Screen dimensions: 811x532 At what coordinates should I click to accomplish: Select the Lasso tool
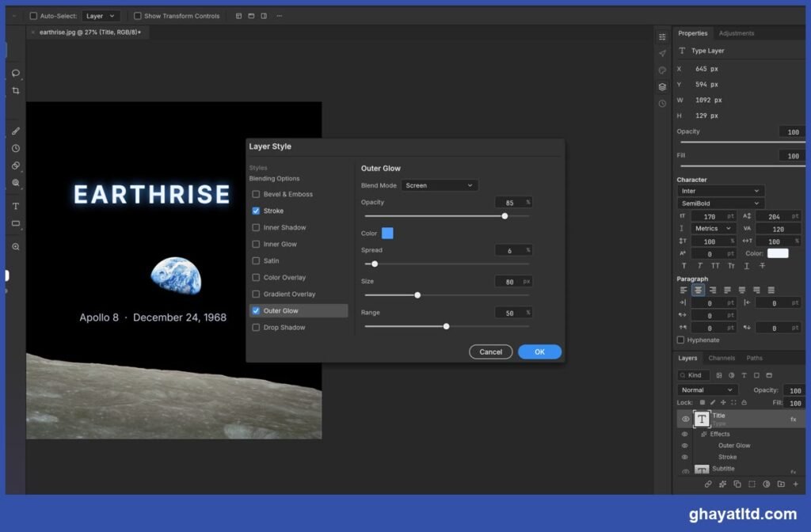pyautogui.click(x=16, y=73)
